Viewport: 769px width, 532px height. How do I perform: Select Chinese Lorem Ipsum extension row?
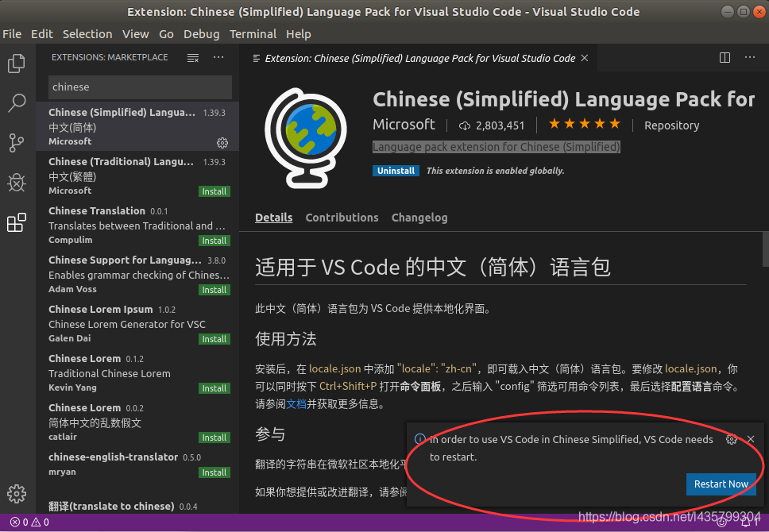(x=137, y=324)
